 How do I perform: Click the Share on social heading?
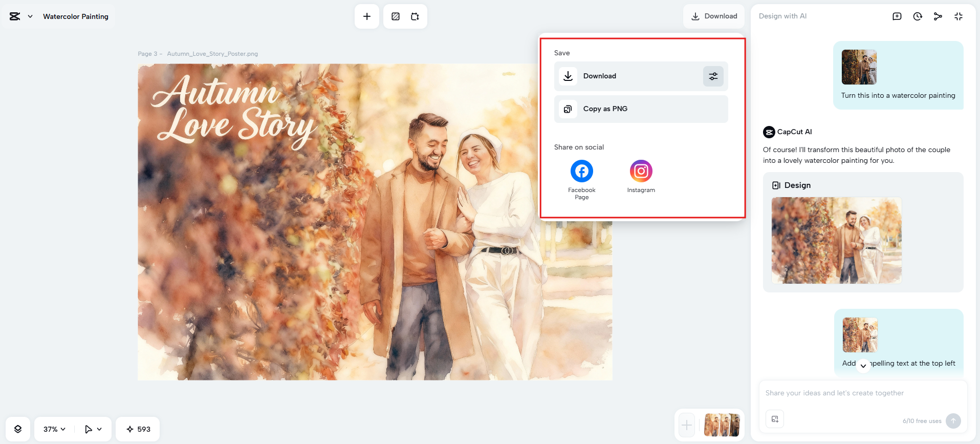[x=579, y=147]
